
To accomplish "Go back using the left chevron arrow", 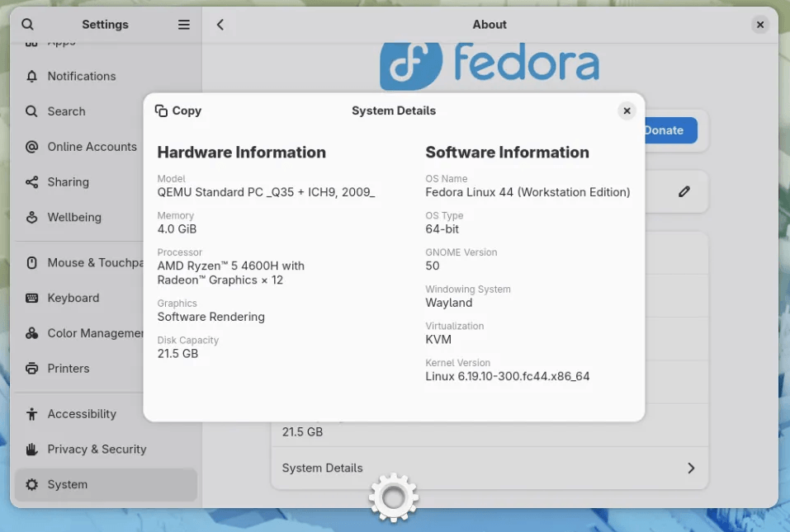I will tap(220, 24).
